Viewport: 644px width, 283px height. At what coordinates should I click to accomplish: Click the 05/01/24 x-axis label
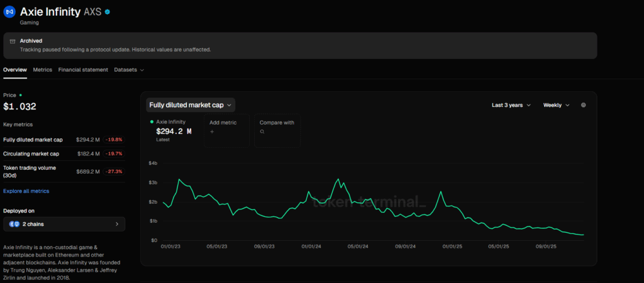click(358, 247)
